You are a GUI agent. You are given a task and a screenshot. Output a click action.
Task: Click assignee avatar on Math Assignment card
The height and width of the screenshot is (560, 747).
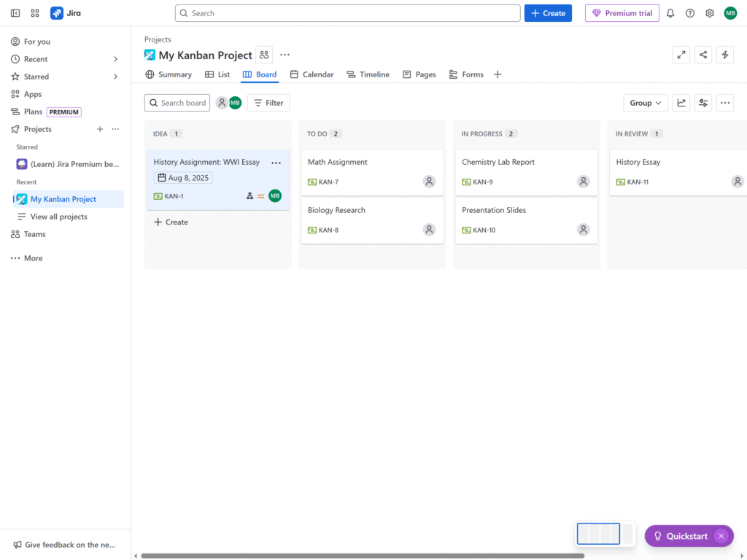tap(429, 182)
